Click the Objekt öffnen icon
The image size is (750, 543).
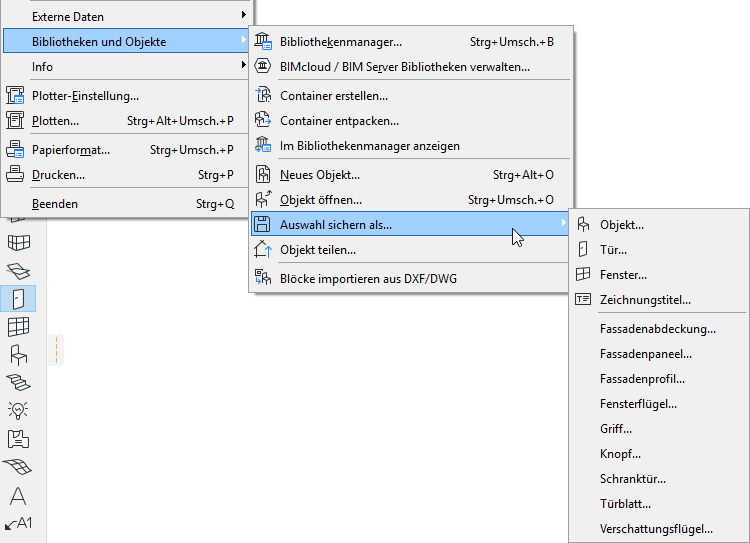click(263, 199)
